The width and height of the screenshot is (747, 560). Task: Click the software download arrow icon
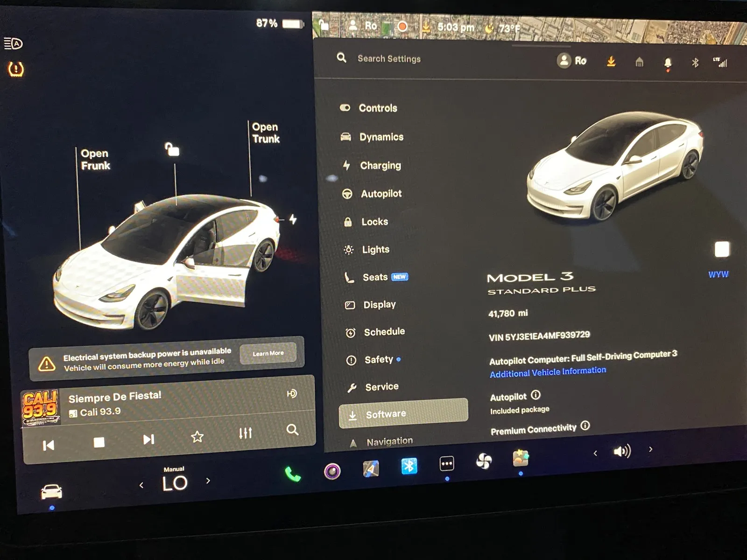[x=611, y=62]
